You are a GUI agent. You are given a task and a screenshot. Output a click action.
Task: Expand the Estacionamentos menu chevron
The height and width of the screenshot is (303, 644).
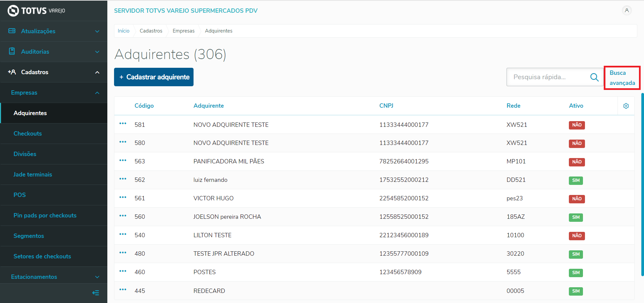[97, 277]
